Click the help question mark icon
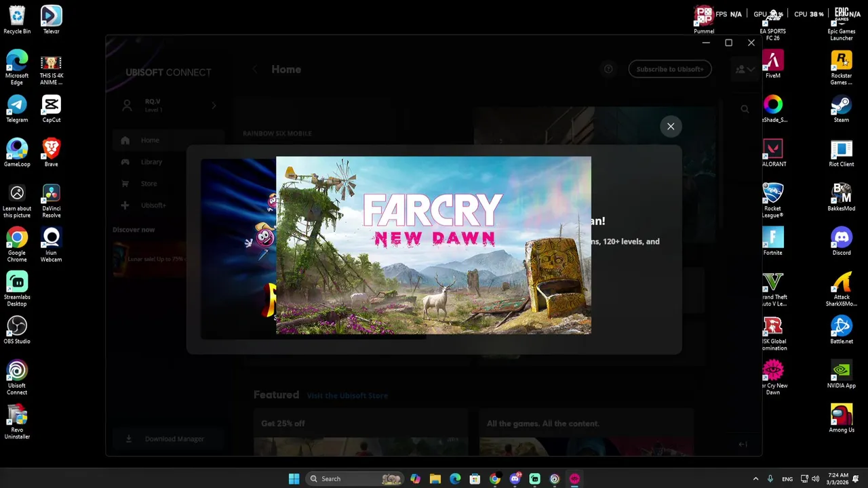 tap(608, 69)
